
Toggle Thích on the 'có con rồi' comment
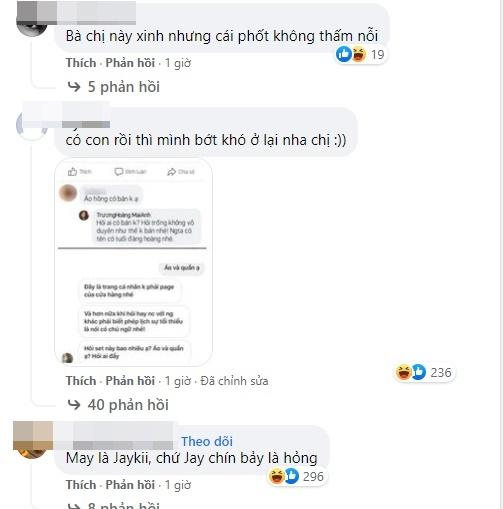pyautogui.click(x=81, y=381)
